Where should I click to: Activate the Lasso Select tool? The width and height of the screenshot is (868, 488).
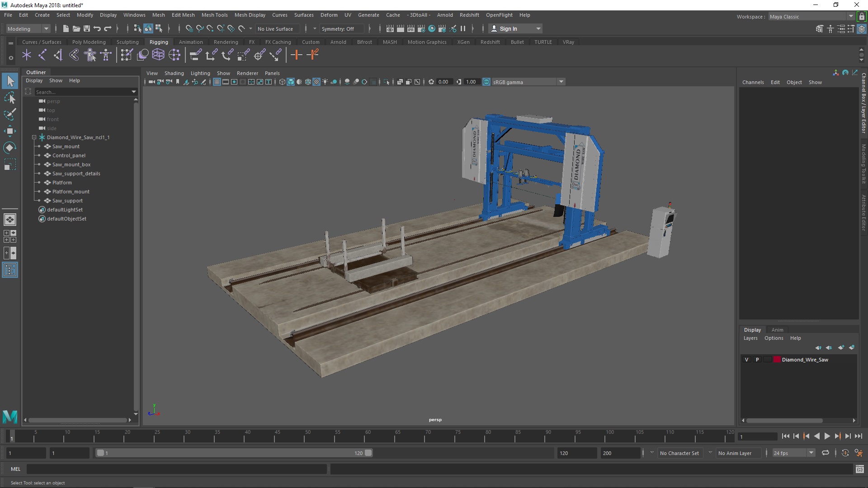pos(10,98)
